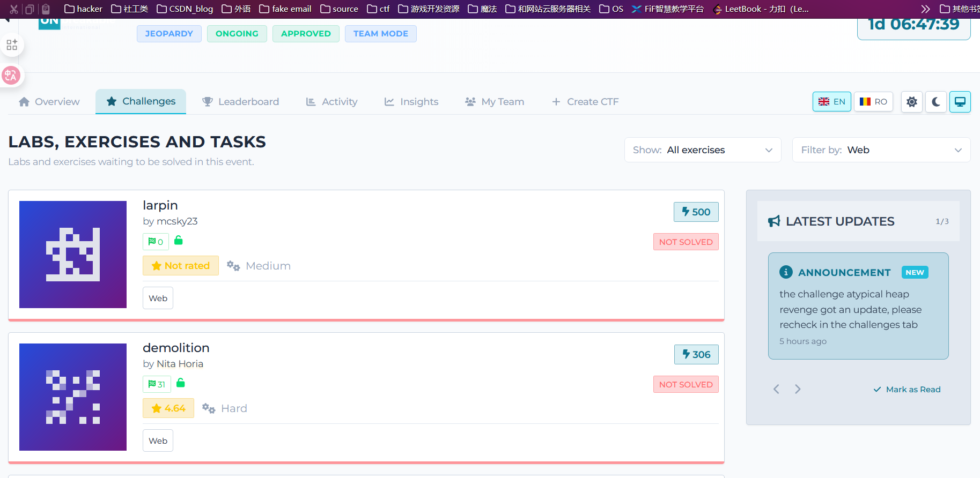
Task: Click the extensions grid icon at left
Action: point(12,45)
